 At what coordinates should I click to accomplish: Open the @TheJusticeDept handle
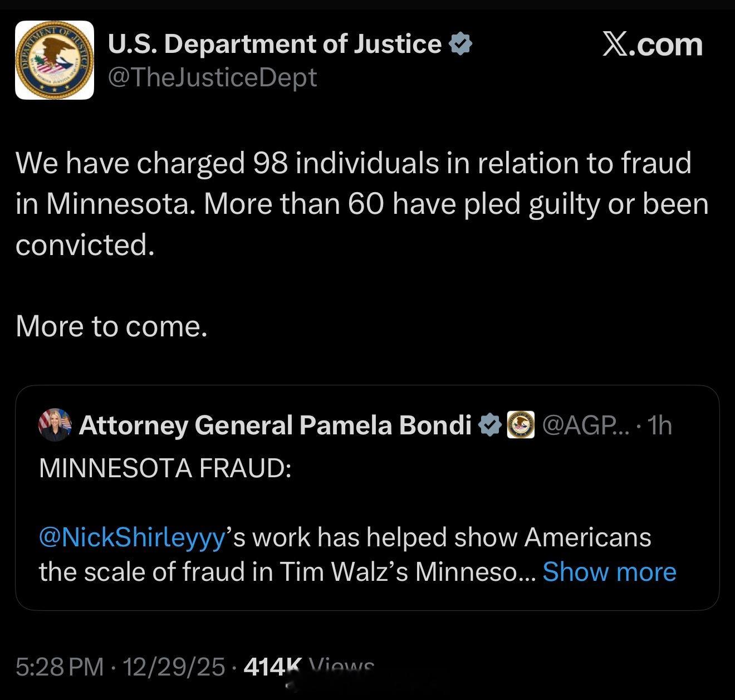click(212, 77)
